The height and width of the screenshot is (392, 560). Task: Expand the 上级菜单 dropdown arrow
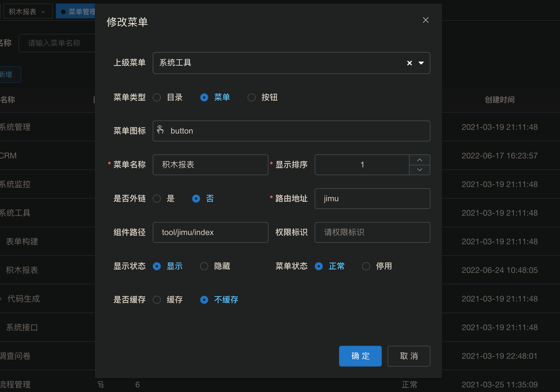[421, 63]
